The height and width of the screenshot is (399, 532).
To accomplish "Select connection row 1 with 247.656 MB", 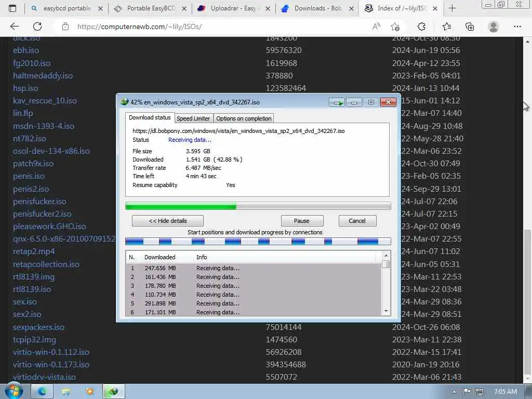I will click(254, 268).
